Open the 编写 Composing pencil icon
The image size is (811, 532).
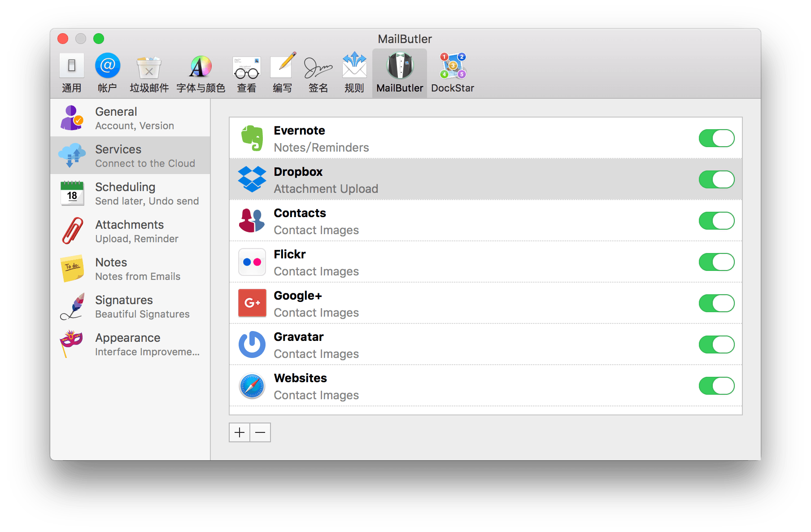(283, 65)
